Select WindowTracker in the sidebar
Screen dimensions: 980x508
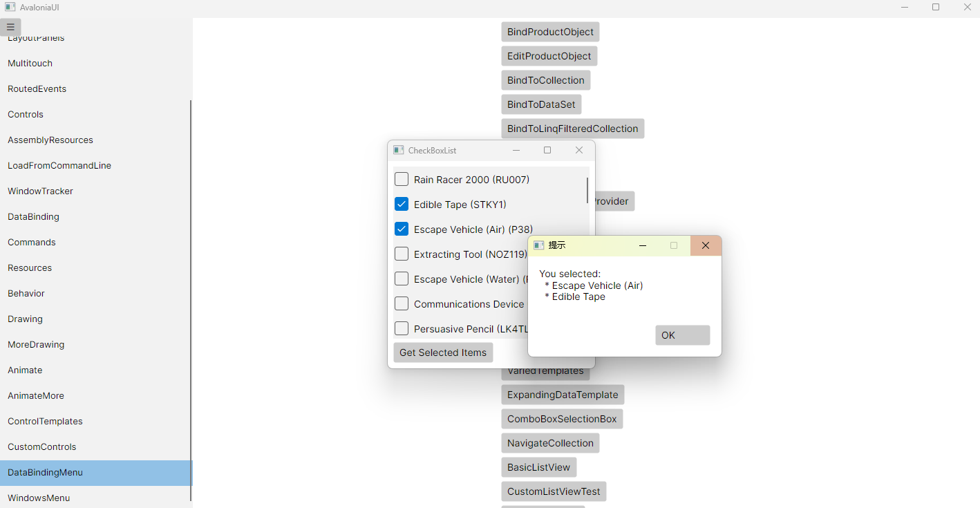click(95, 191)
